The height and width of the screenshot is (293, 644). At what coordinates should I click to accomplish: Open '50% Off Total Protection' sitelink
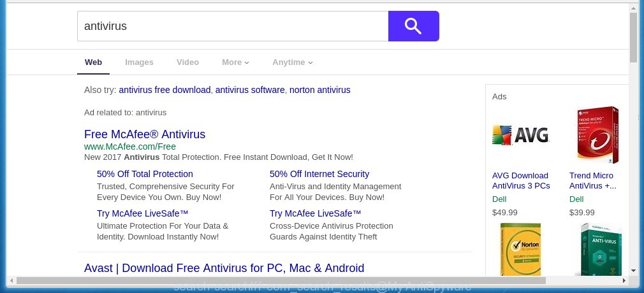coord(145,174)
